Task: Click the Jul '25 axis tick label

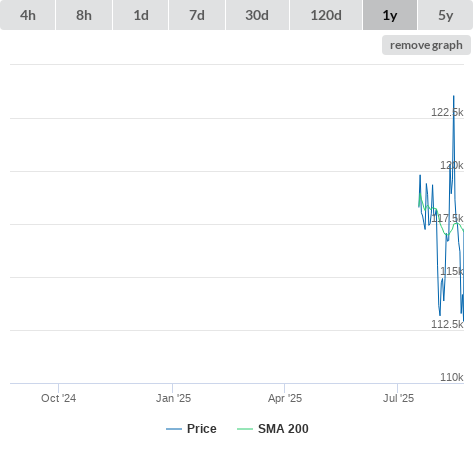Action: pos(398,398)
